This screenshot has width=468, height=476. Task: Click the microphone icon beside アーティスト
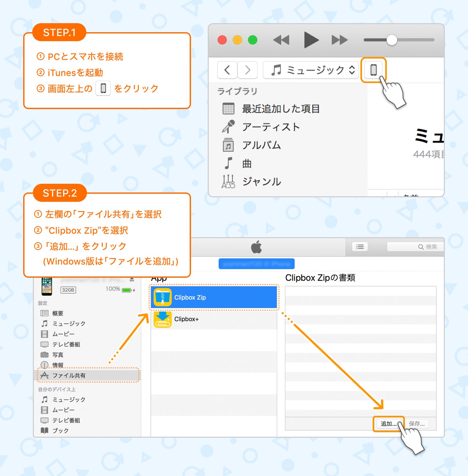[x=228, y=127]
